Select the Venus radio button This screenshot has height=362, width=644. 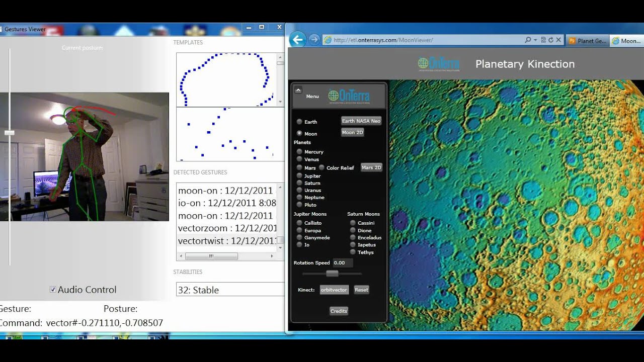[299, 159]
